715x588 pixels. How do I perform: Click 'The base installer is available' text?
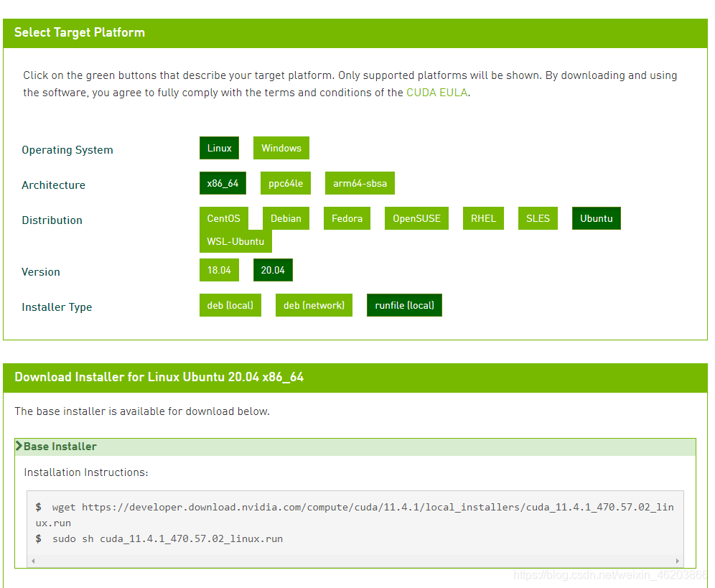pyautogui.click(x=142, y=411)
